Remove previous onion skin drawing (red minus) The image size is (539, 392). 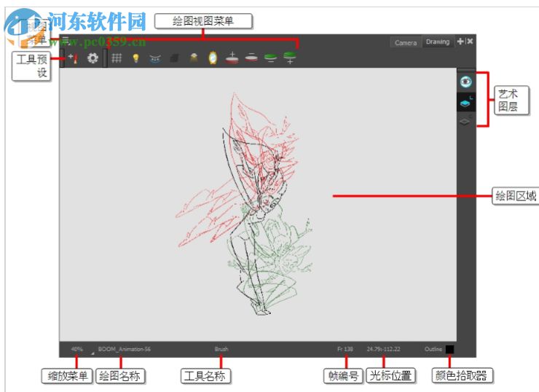coord(251,57)
